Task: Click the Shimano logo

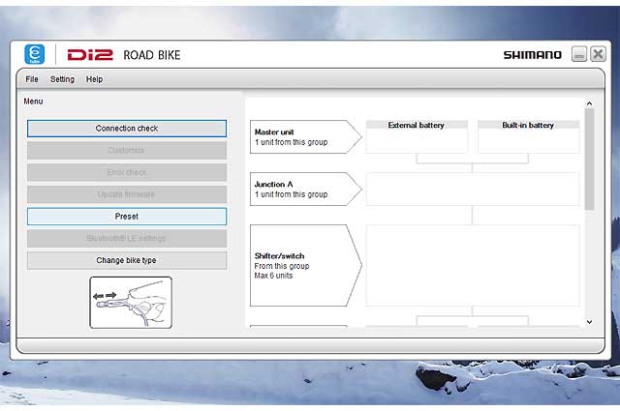Action: coord(532,55)
